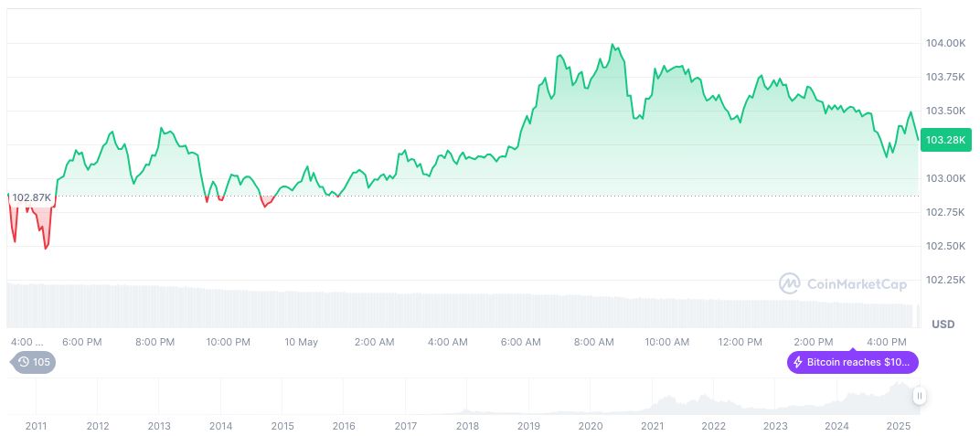Image resolution: width=980 pixels, height=436 pixels.
Task: Click the 12:00 PM time axis label
Action: [740, 342]
